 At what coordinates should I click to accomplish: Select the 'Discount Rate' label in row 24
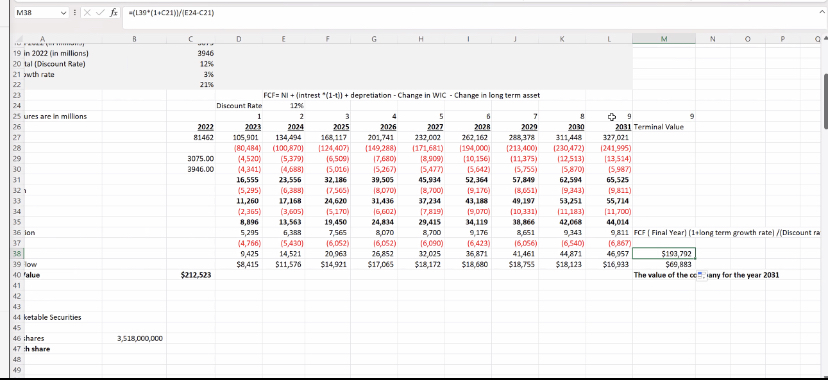[239, 106]
